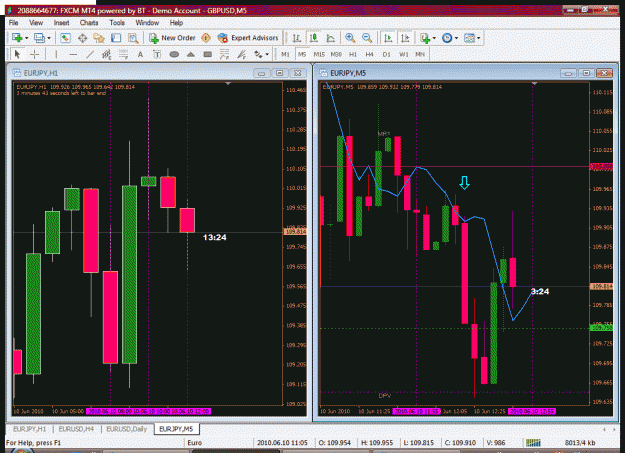Screen dimensions: 625x453
Task: Switch to the EURJPY,H1 bottom tab
Action: [29, 429]
